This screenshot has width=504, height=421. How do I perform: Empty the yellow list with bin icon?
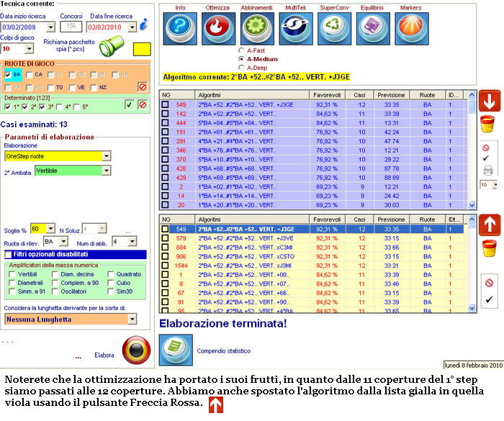pos(489,248)
